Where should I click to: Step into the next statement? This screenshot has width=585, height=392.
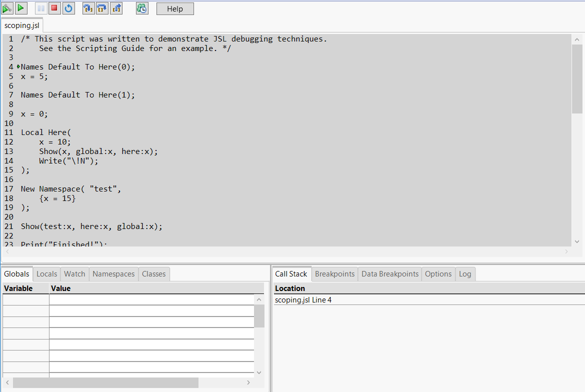[x=88, y=8]
